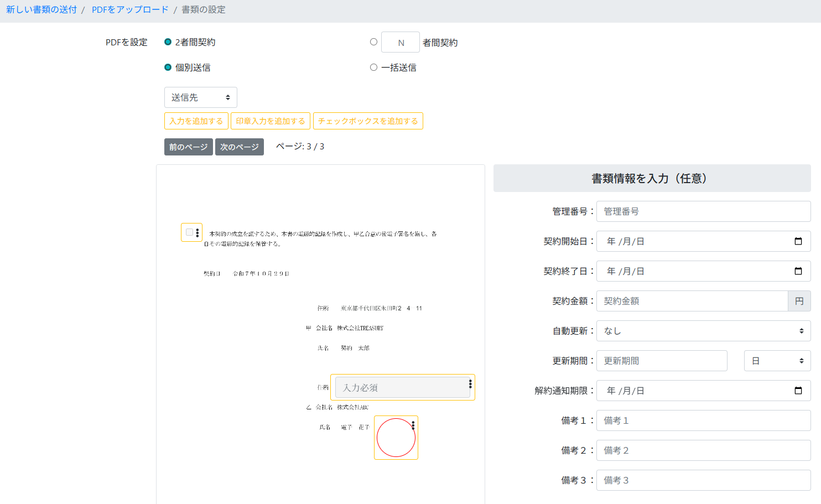The height and width of the screenshot is (504, 821).
Task: Click the 書類情報を入力（任意） panel header
Action: (652, 178)
